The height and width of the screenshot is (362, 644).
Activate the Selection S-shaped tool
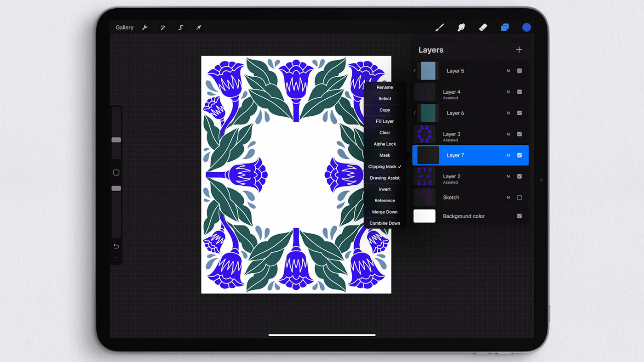tap(181, 28)
